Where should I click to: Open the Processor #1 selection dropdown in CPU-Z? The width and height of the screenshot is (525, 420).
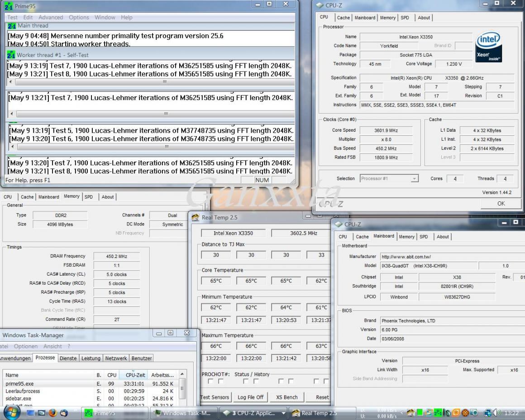click(389, 178)
